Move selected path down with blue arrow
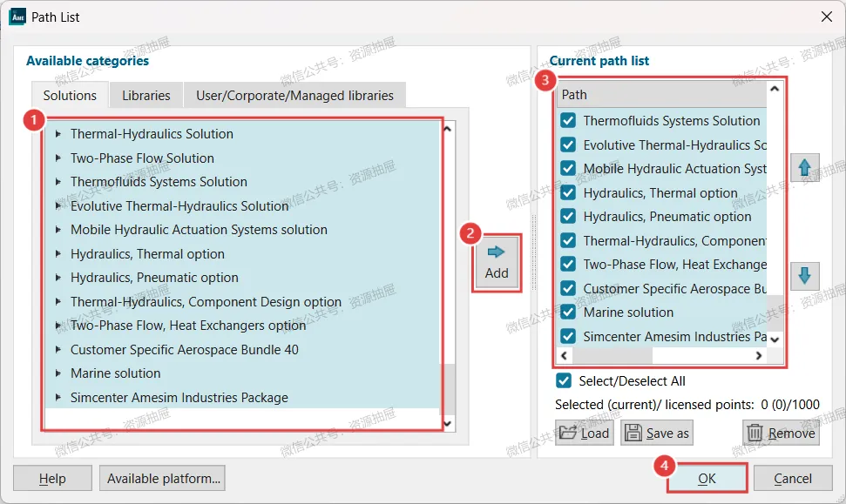 (804, 276)
